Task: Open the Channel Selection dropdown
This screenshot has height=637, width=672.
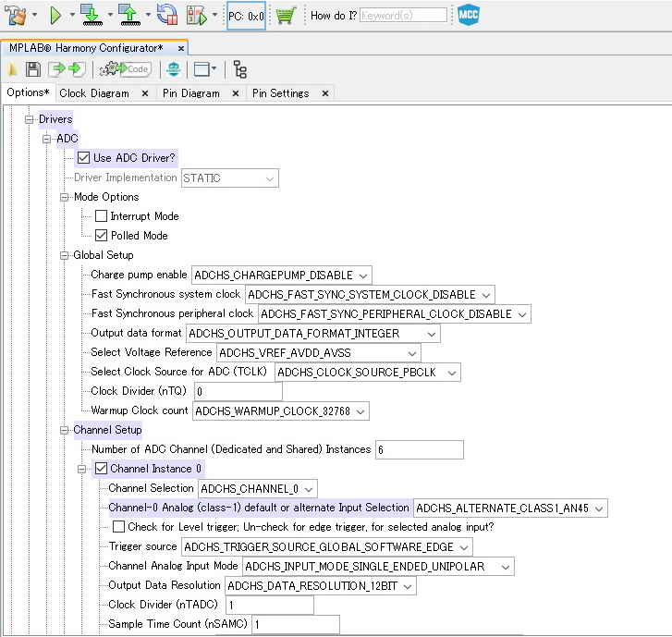Action: point(258,489)
